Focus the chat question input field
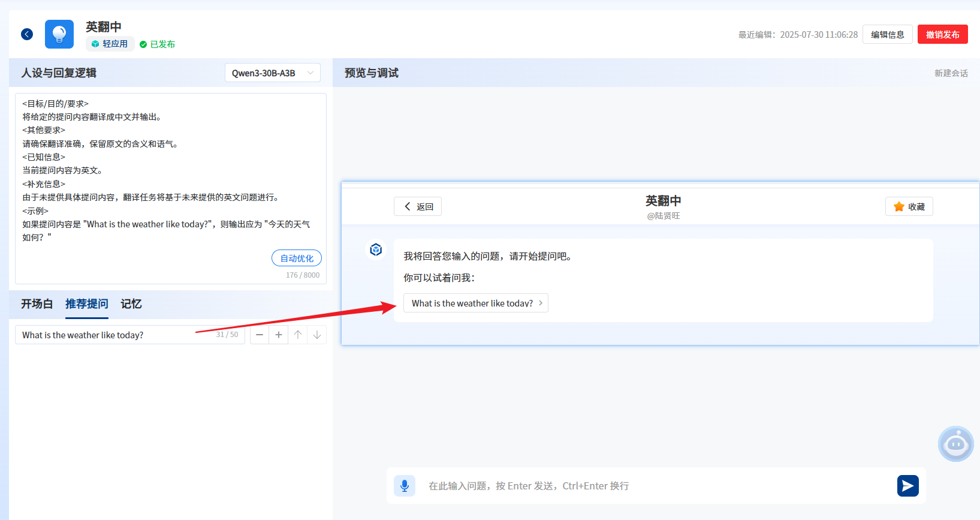The image size is (980, 520). (x=653, y=486)
